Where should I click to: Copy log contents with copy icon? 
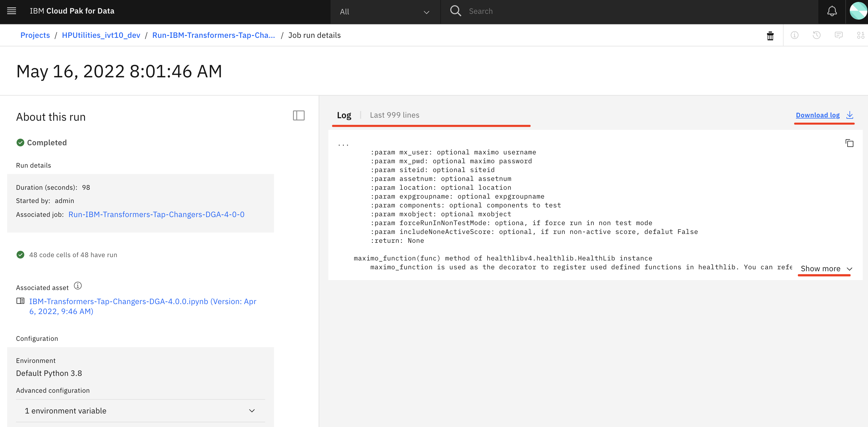click(850, 143)
